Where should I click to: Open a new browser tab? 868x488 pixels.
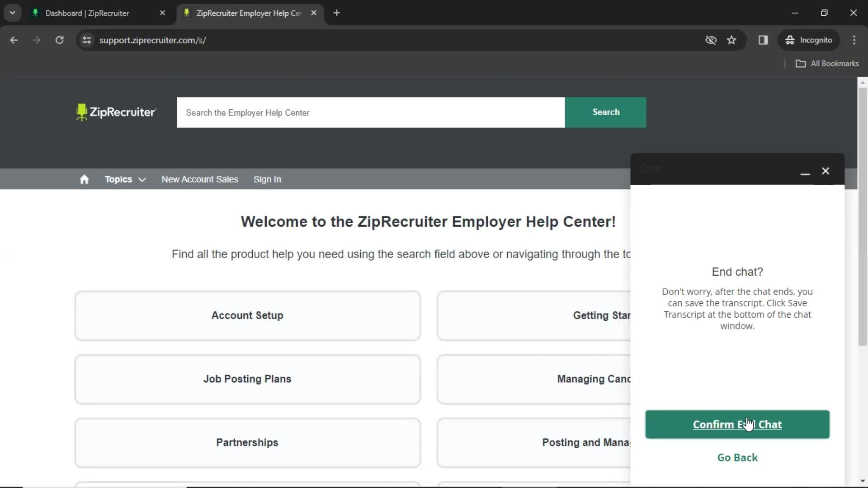pos(336,13)
